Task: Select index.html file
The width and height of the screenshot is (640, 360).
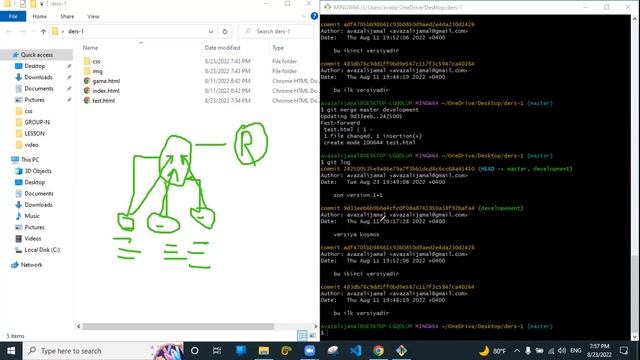Action: [x=106, y=91]
